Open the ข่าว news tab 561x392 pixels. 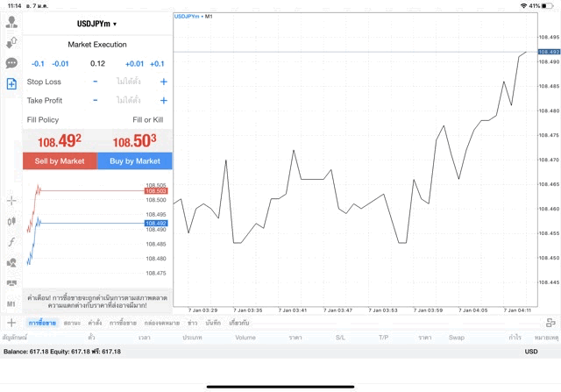[x=192, y=323]
